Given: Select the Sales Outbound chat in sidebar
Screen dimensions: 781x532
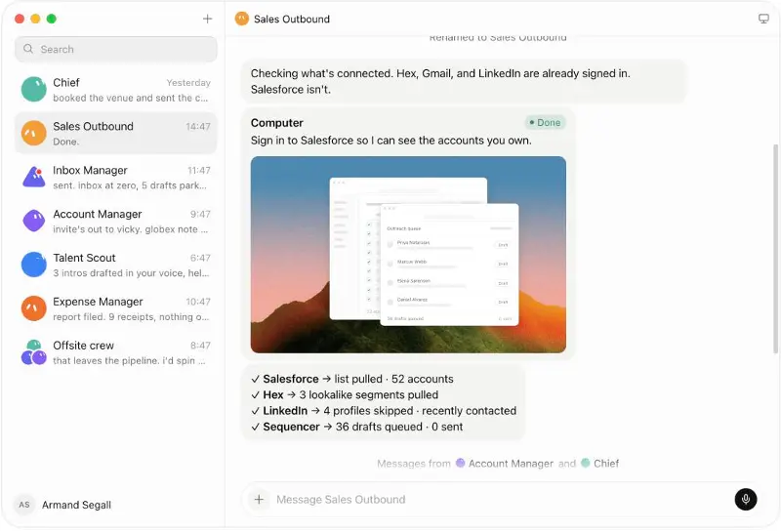Looking at the screenshot, I should (x=115, y=133).
